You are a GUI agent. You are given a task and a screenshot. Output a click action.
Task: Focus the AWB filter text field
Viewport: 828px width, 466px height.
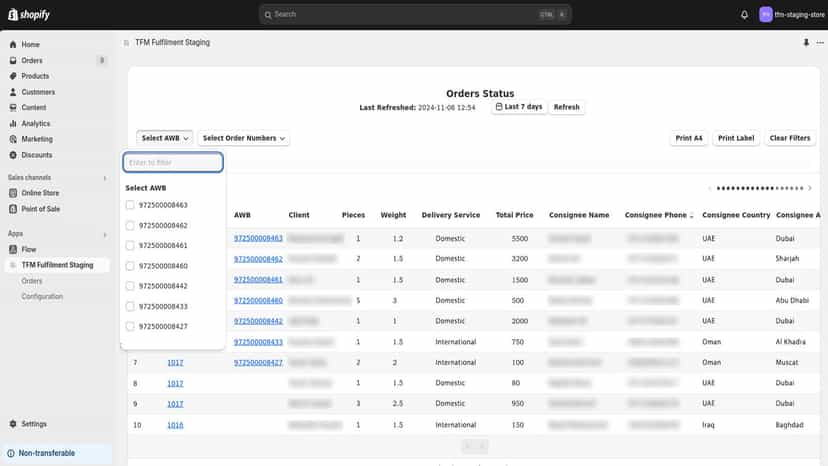[x=173, y=162]
